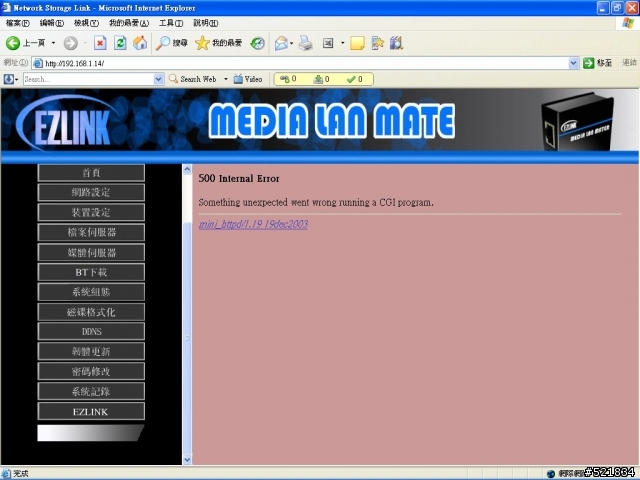
Task: Open browsing History icon
Action: tap(257, 43)
